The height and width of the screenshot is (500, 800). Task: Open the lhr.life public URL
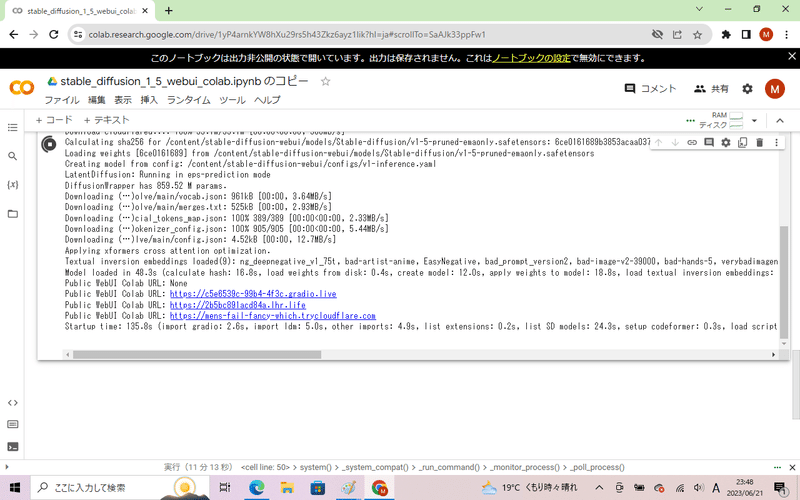[238, 305]
